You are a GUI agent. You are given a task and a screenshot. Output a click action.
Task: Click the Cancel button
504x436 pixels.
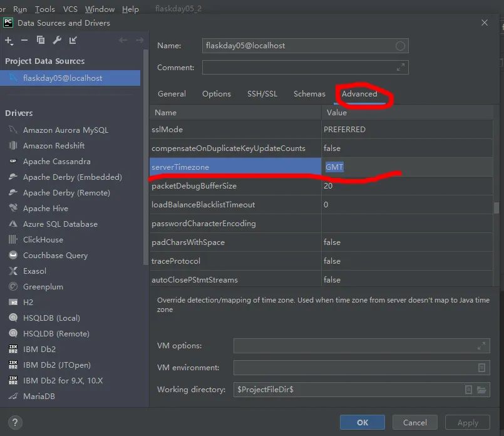coord(414,422)
